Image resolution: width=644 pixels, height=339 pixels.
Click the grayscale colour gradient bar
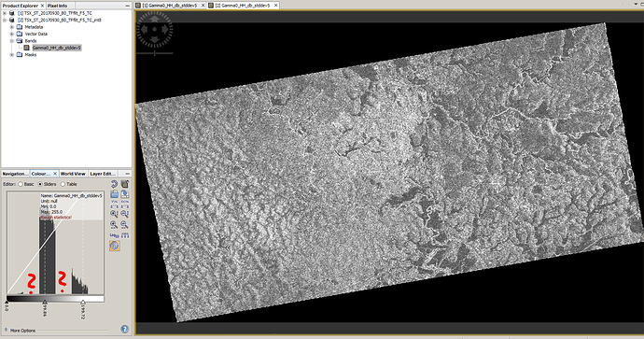point(55,298)
